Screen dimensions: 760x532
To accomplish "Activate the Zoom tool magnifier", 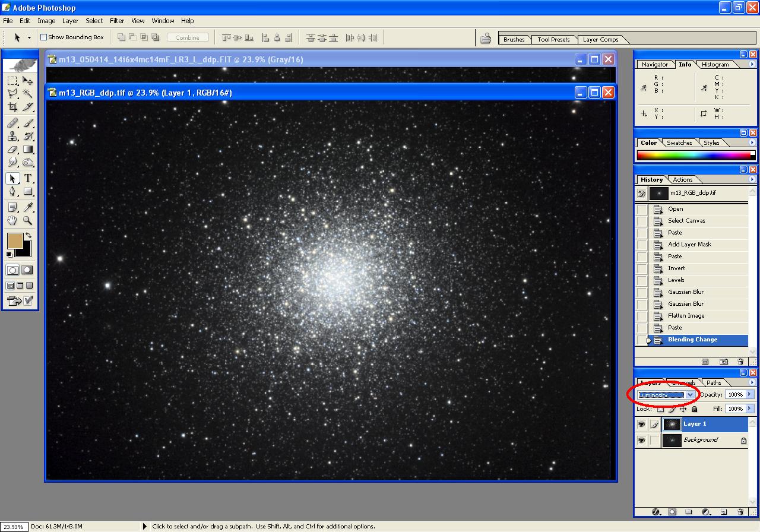I will tap(28, 221).
